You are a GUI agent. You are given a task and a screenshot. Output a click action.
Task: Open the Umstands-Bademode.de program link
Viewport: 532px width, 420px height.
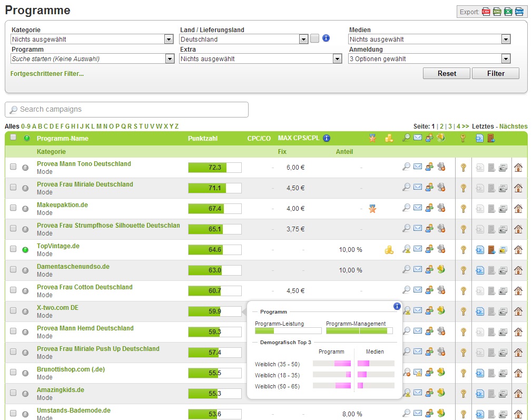pyautogui.click(x=74, y=410)
